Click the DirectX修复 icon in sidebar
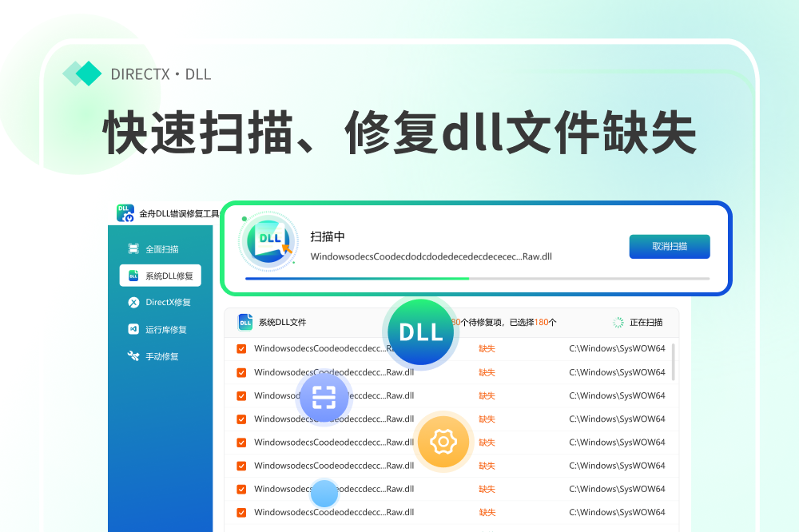The image size is (799, 532). click(133, 303)
